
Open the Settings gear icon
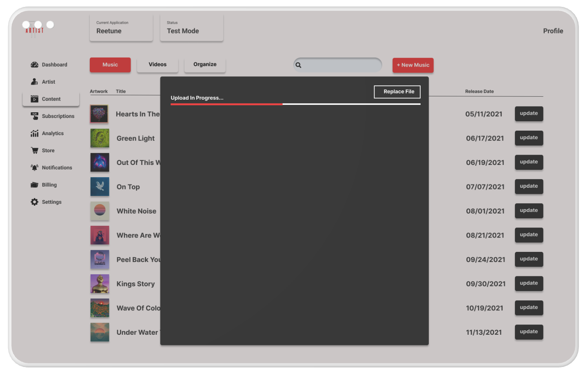(x=35, y=202)
